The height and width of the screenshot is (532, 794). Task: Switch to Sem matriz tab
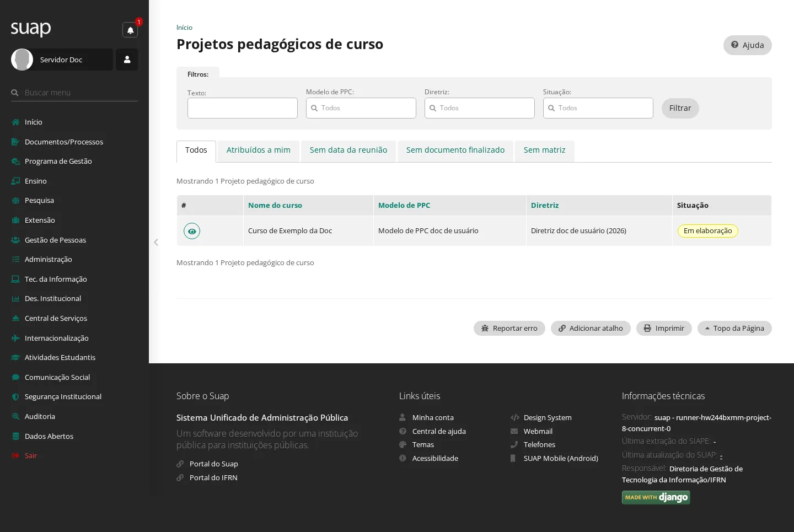544,151
